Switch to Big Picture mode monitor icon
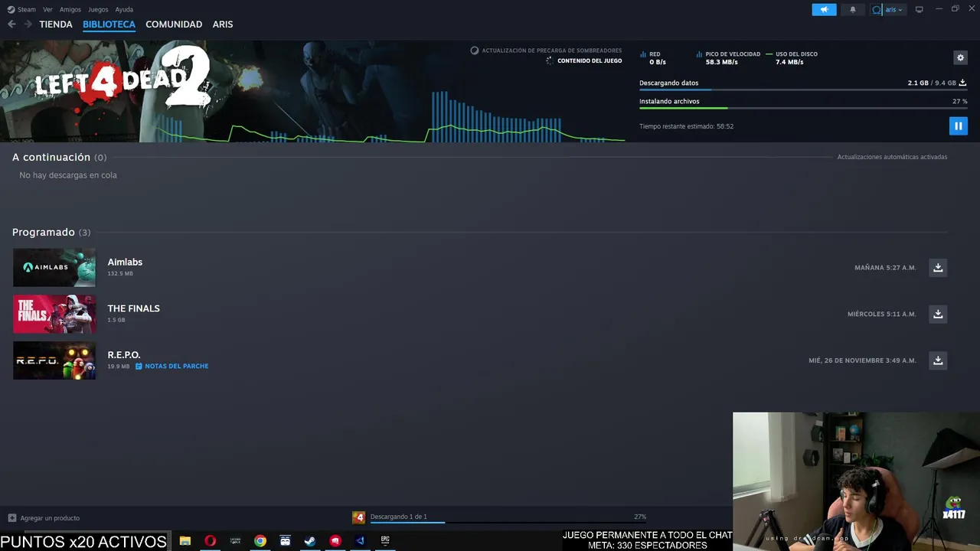Viewport: 980px width, 551px height. click(x=919, y=9)
